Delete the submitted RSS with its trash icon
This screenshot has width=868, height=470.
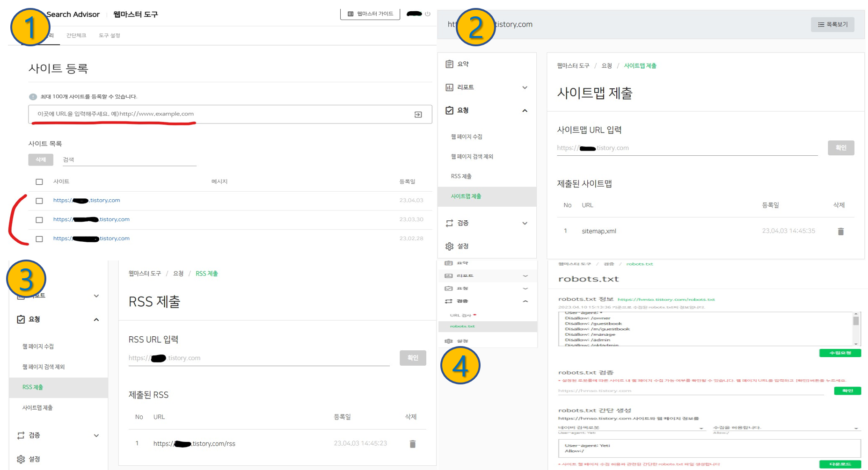[x=412, y=444]
